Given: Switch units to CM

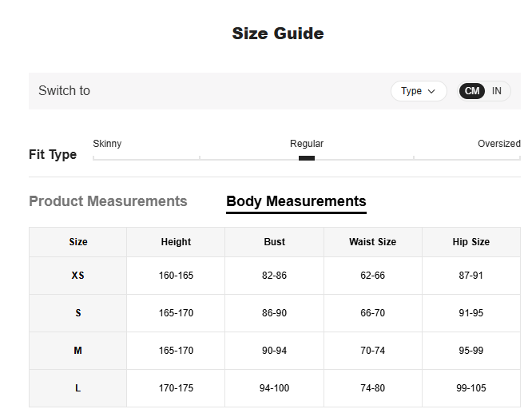Looking at the screenshot, I should click(x=472, y=91).
